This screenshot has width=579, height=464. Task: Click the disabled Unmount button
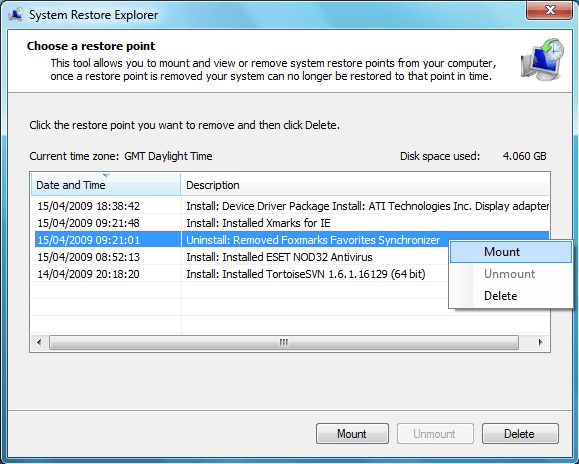click(435, 434)
